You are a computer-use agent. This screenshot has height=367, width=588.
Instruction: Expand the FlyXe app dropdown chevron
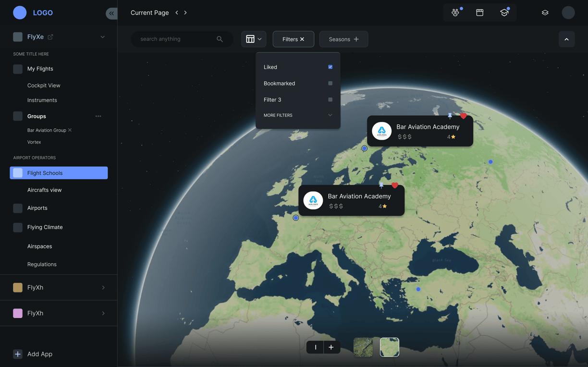point(102,37)
